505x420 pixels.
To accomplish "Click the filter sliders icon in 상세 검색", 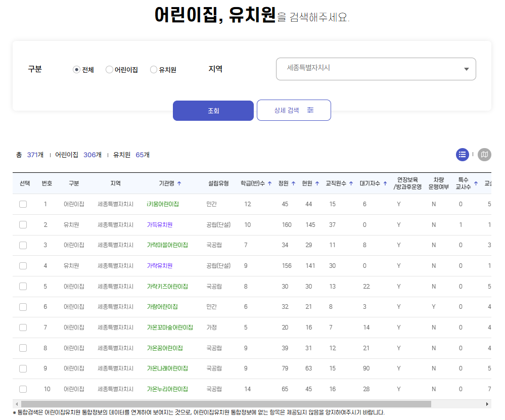I will tap(311, 110).
